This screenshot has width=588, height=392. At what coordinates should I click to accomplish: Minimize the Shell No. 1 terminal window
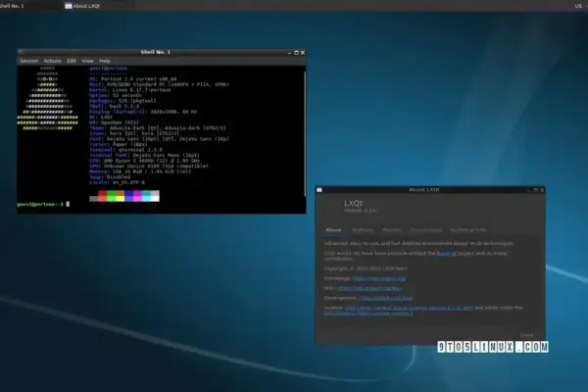coord(289,53)
